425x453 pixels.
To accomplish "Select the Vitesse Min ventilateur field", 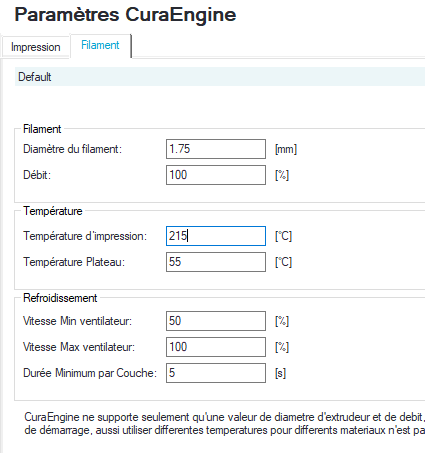I will pyautogui.click(x=216, y=321).
